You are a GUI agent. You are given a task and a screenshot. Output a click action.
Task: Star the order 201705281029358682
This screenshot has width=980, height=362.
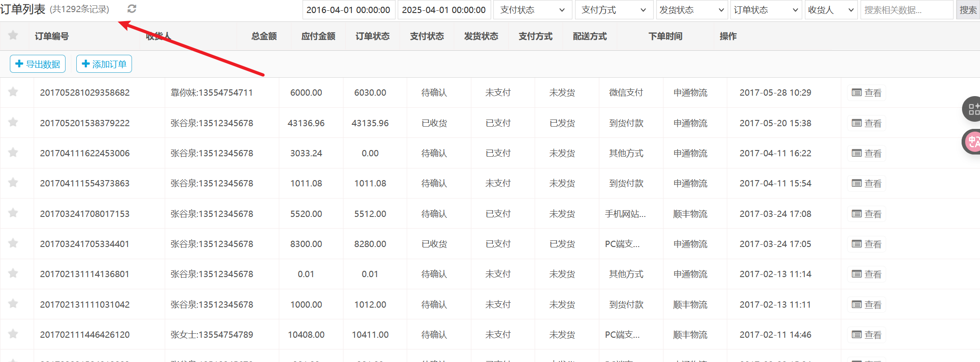[x=13, y=92]
